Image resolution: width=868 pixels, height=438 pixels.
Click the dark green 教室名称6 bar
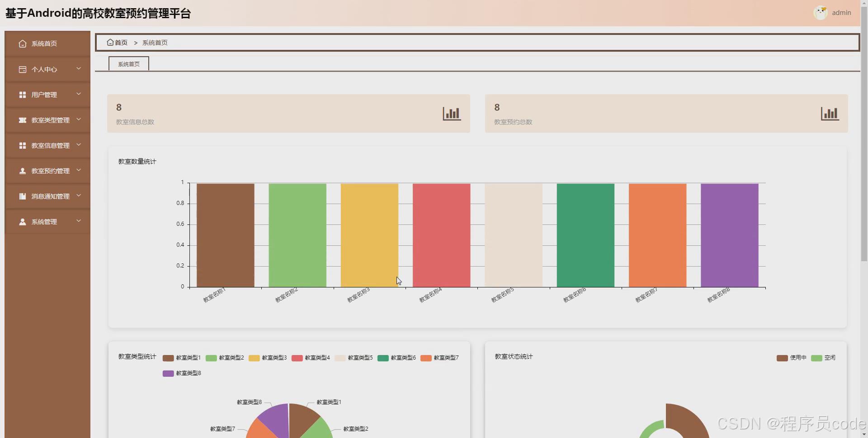click(585, 235)
